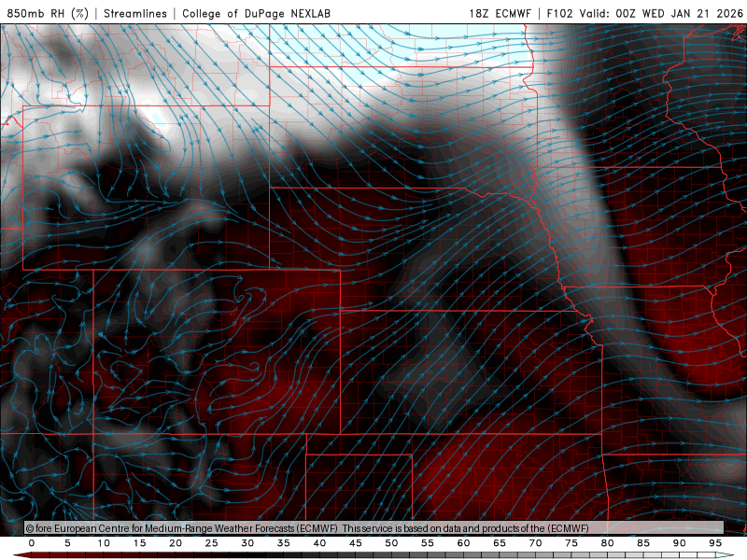The image size is (747, 560).
Task: Click the '35' label on the color scale
Action: (x=284, y=543)
